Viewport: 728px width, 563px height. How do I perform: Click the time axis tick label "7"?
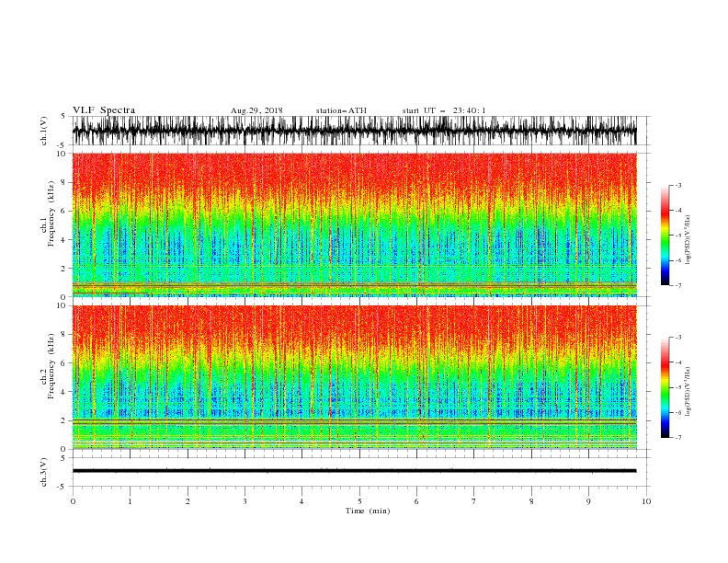[474, 501]
